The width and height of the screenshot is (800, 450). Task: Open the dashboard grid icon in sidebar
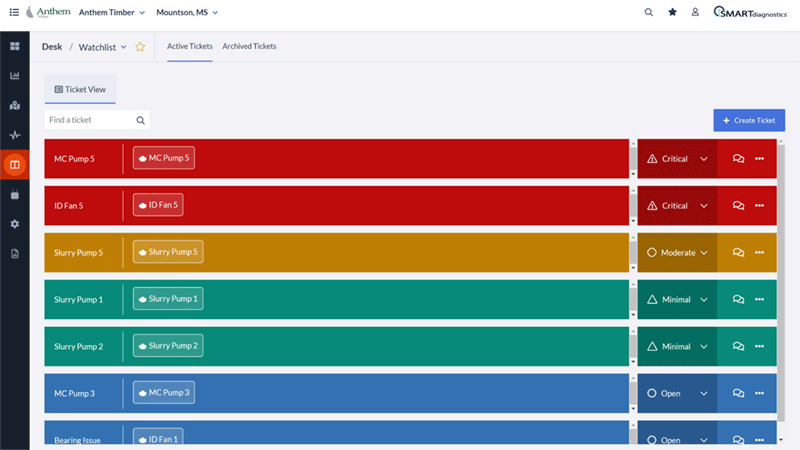[x=15, y=46]
